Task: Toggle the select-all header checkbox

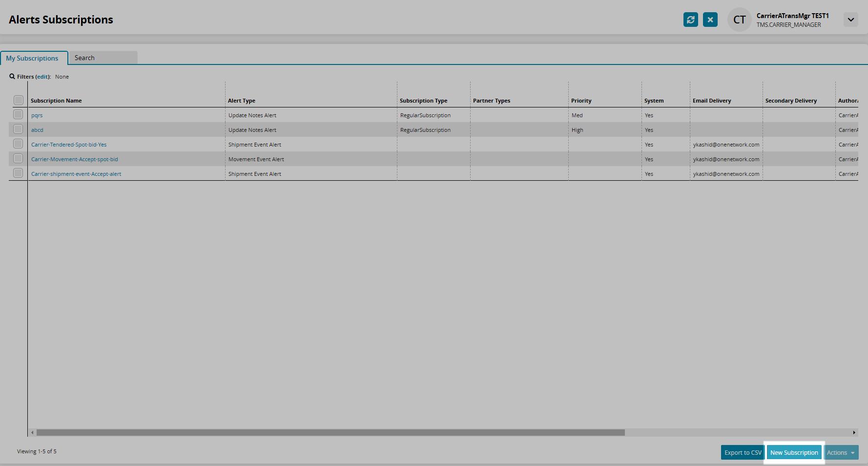Action: click(x=19, y=100)
